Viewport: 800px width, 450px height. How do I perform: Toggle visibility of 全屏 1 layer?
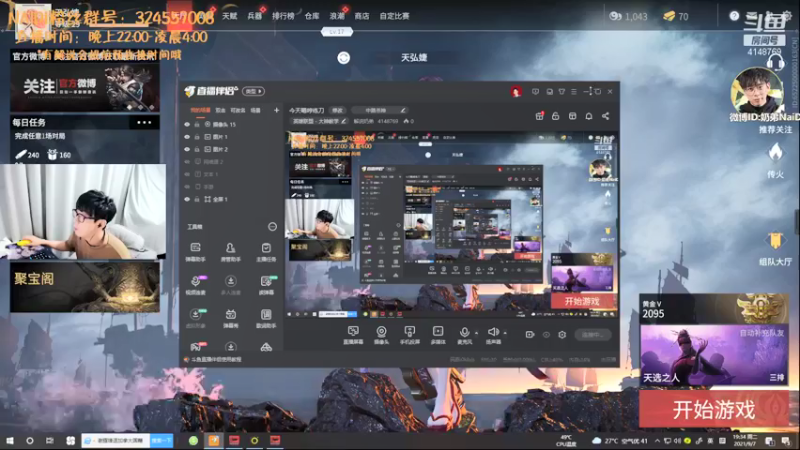tap(187, 199)
